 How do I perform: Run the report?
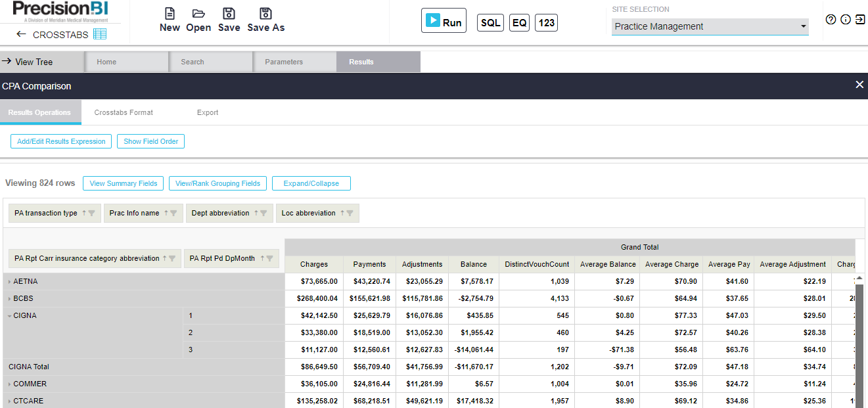click(444, 20)
